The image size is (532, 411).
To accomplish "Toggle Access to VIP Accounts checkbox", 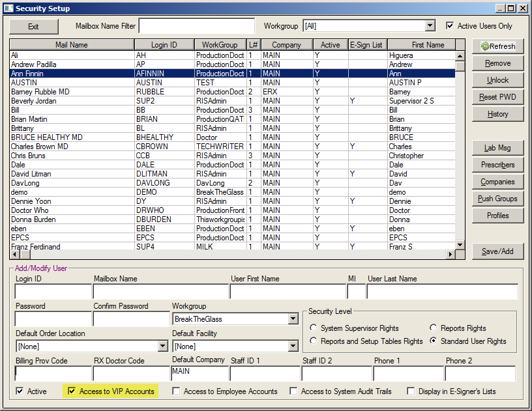I will coord(72,391).
